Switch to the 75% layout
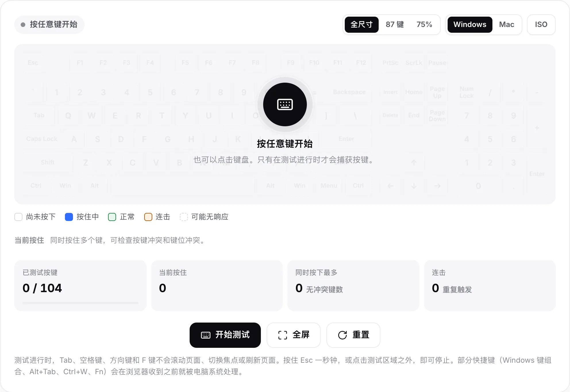 (424, 25)
